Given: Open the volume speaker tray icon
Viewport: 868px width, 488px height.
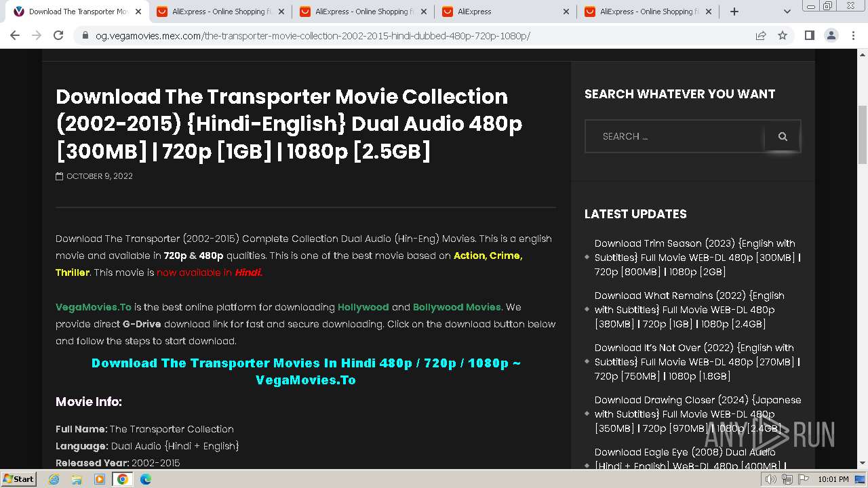Looking at the screenshot, I should click(x=771, y=479).
